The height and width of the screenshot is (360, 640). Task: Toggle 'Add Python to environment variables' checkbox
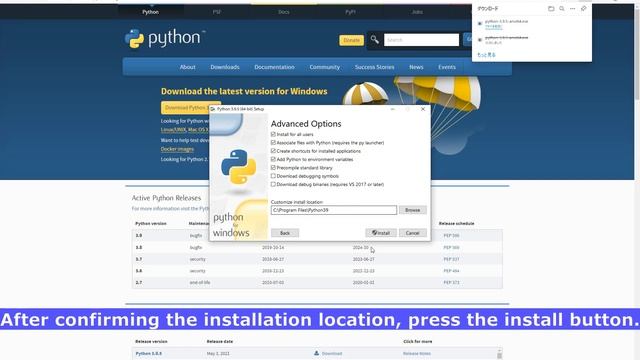273,159
